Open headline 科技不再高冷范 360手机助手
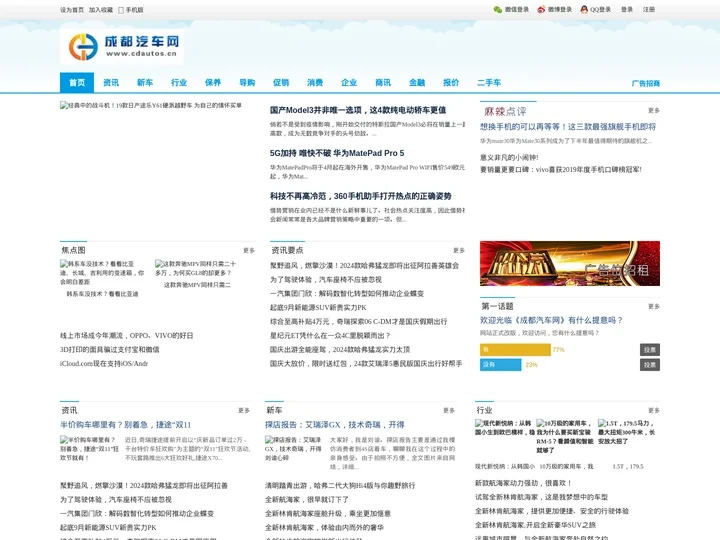The width and height of the screenshot is (720, 540). (360, 197)
